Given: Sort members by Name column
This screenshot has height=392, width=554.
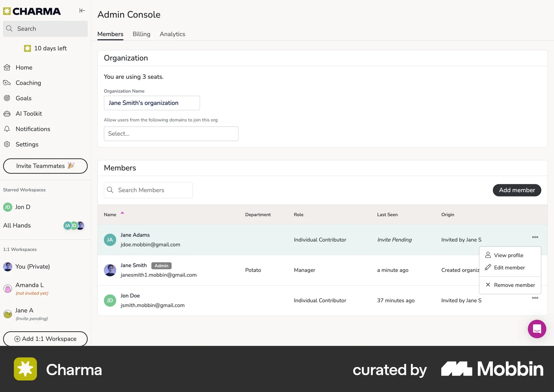Looking at the screenshot, I should (x=114, y=214).
